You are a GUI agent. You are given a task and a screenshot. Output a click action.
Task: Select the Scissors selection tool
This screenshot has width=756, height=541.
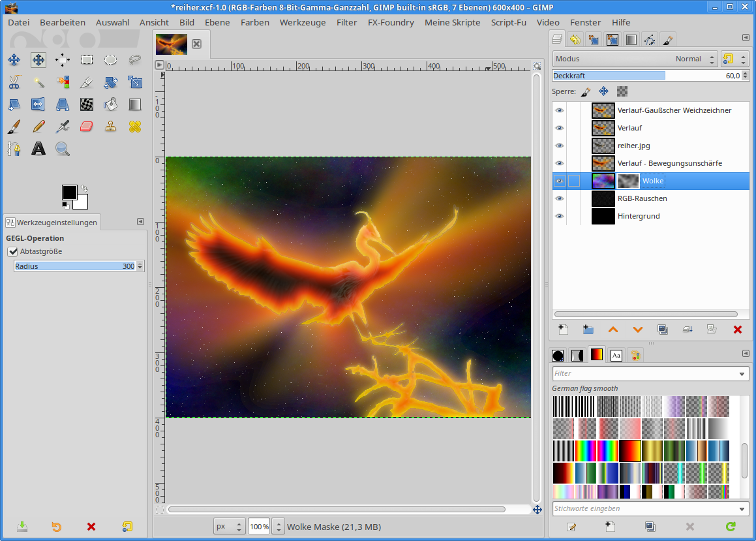[14, 82]
